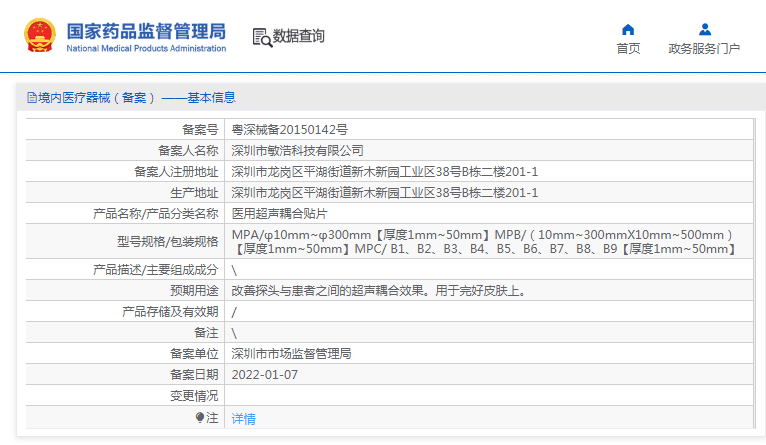This screenshot has height=445, width=766.
Task: Click the 型号规格 MPA/φ10mm specification text
Action: (484, 242)
